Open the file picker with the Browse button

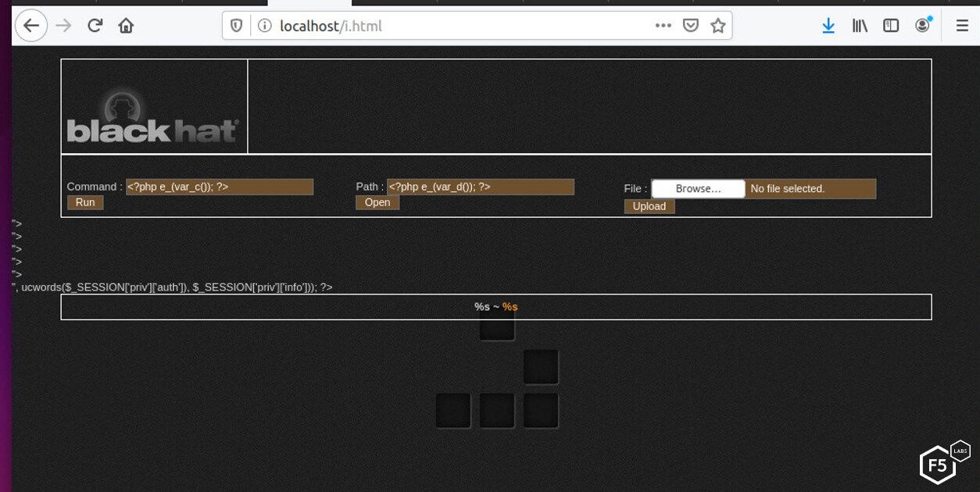point(698,188)
